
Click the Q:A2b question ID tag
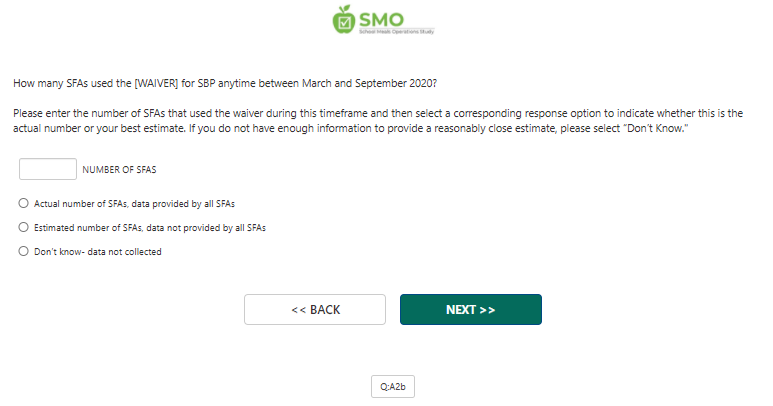point(392,386)
